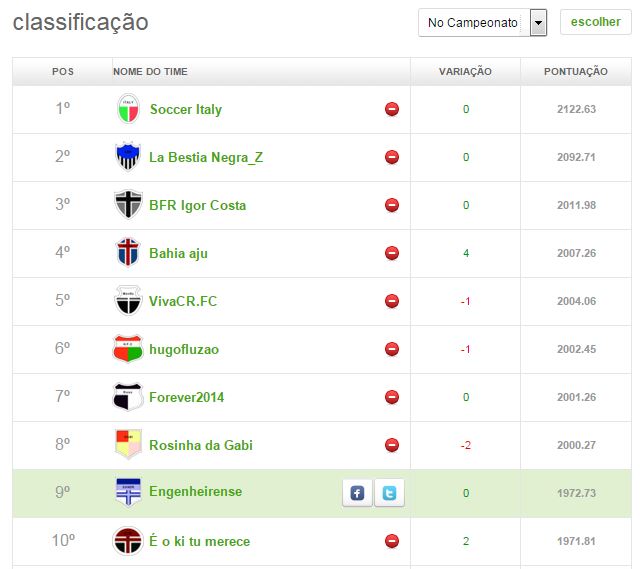Viewport: 640px width, 569px height.
Task: Remove VivaCR.FC using its red minus icon
Action: tap(392, 301)
